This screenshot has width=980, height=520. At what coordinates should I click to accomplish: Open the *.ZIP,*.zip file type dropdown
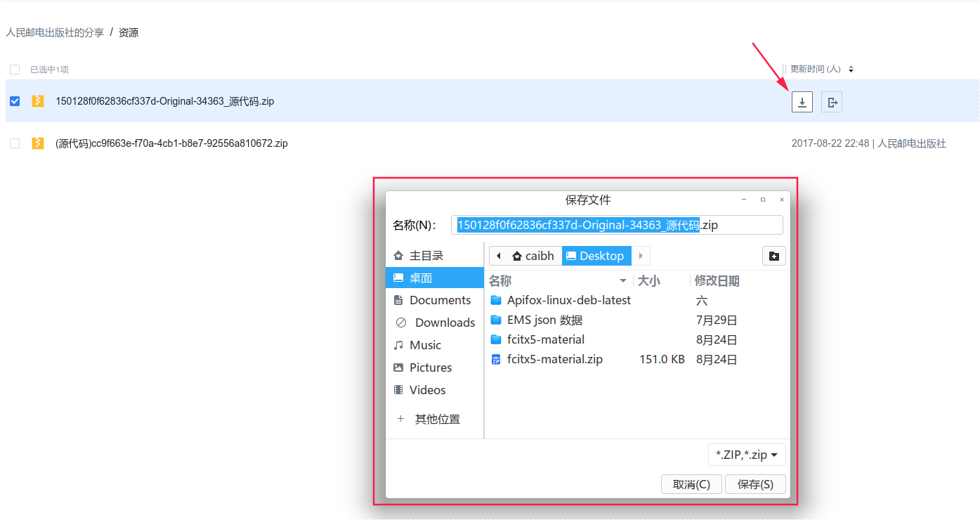click(746, 454)
